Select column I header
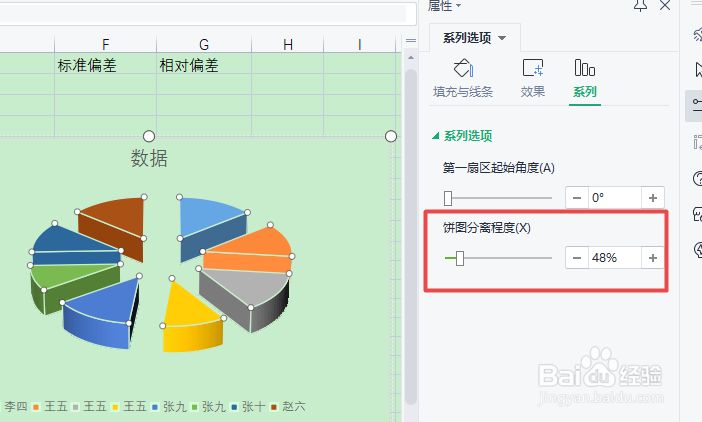Screen dimensions: 702x422 point(360,44)
